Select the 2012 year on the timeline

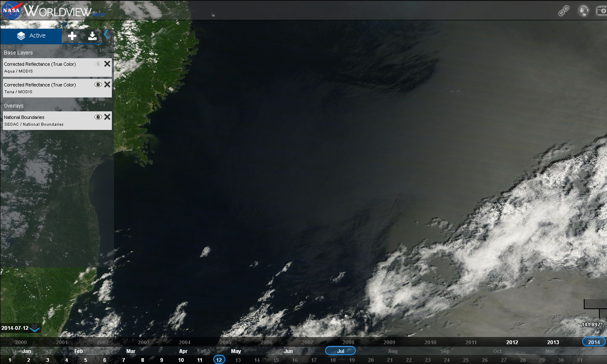pyautogui.click(x=512, y=342)
